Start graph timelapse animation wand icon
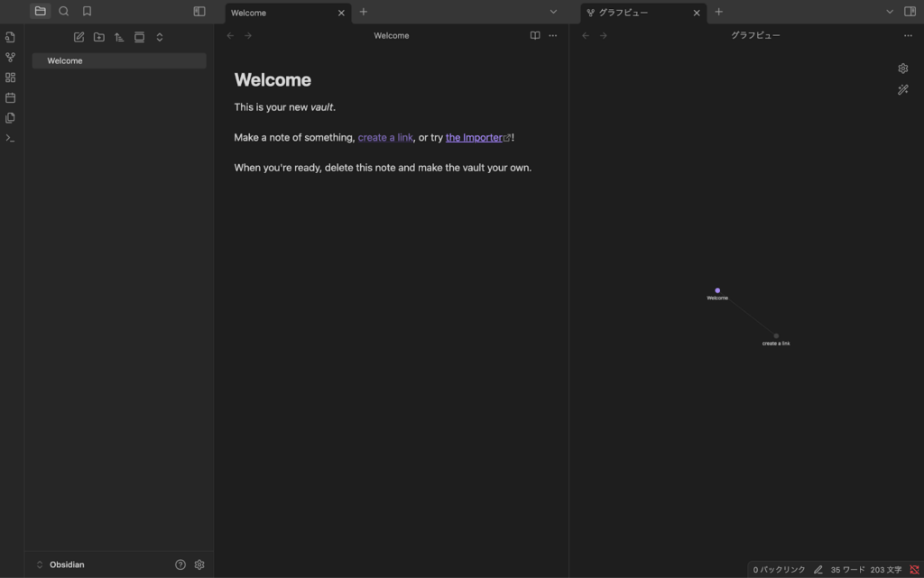 (902, 89)
